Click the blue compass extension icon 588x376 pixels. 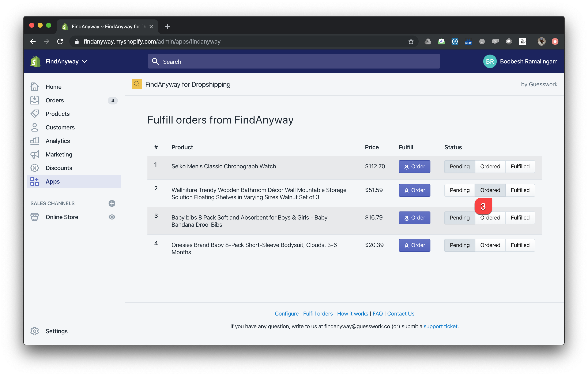click(x=455, y=42)
